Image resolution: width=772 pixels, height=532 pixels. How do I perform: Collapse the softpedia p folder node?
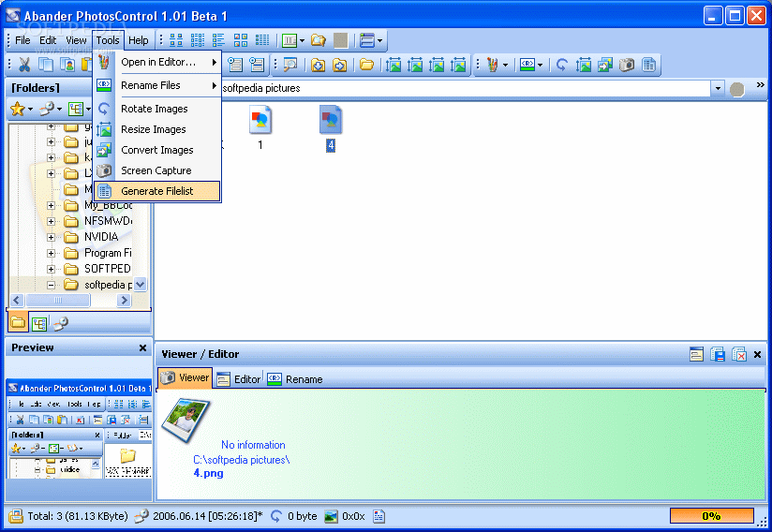point(51,285)
